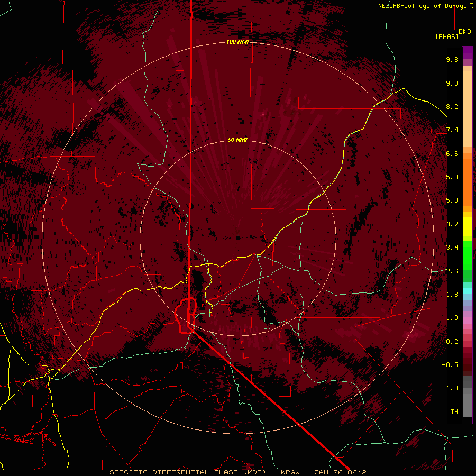This screenshot has width=476, height=476.
Task: Click the 5.8 value on the scale
Action: (452, 177)
